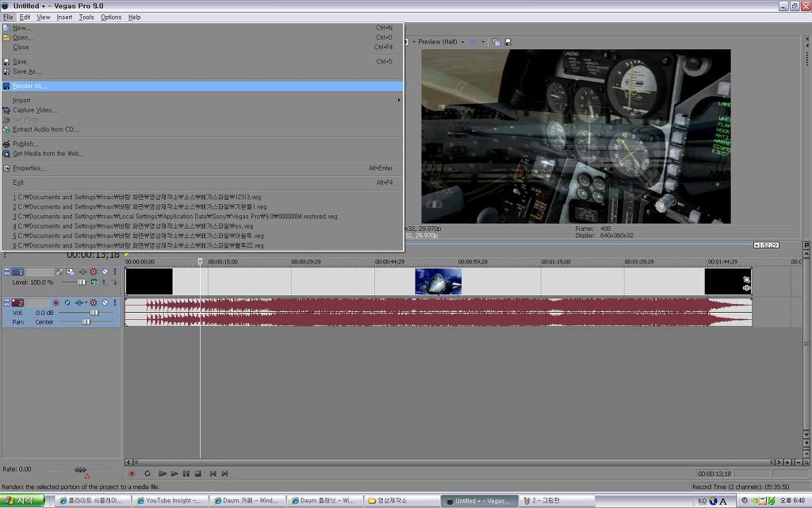The height and width of the screenshot is (508, 812).
Task: Mute video track 1
Action: (x=104, y=272)
